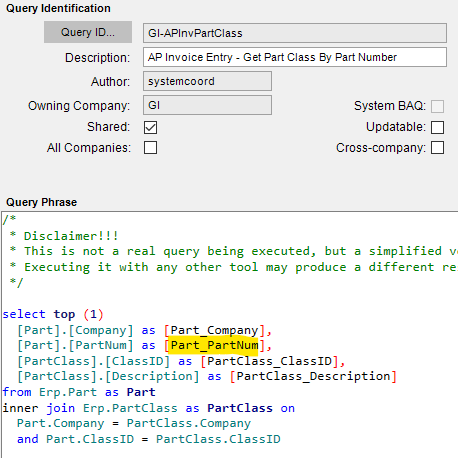Select the 'This is not a real query' comment

(x=233, y=251)
